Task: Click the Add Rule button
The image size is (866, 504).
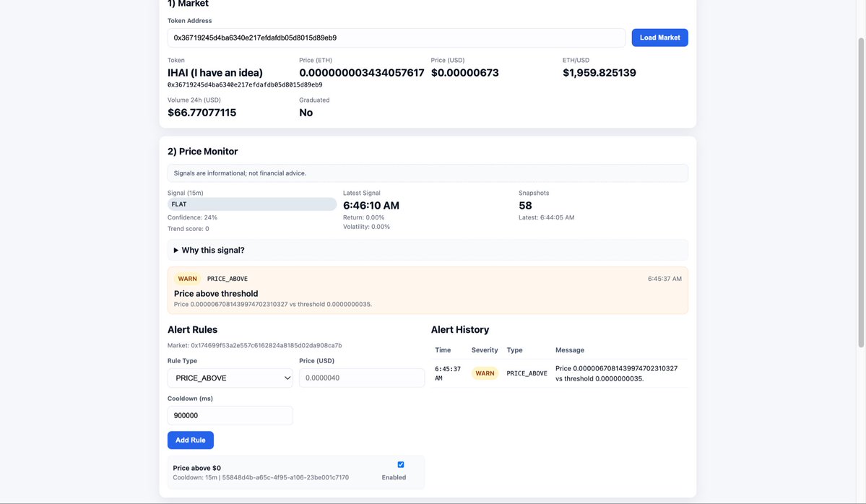Action: tap(191, 440)
